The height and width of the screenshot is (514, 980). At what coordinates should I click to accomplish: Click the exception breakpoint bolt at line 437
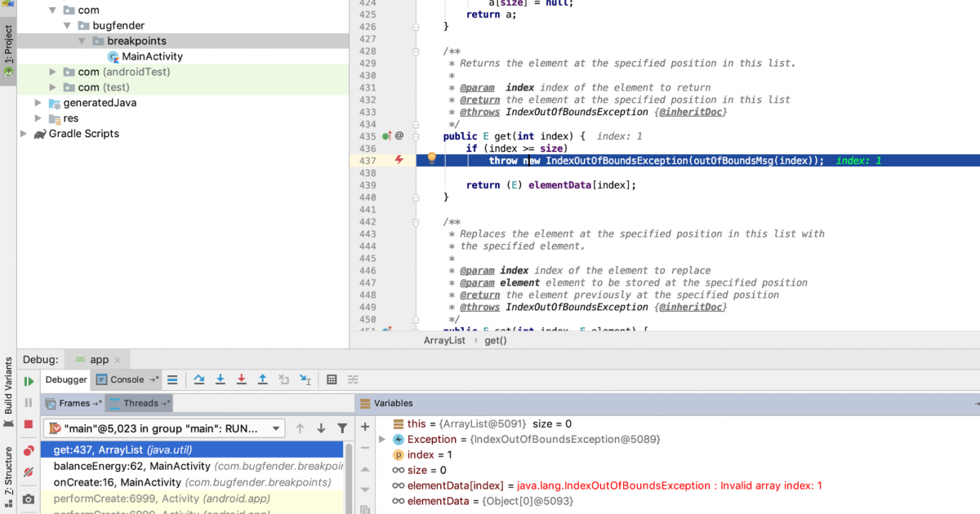(x=399, y=160)
